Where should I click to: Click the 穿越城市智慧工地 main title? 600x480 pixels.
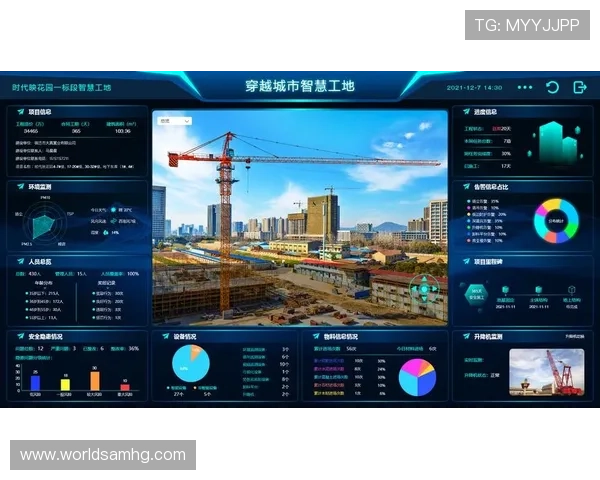300,86
